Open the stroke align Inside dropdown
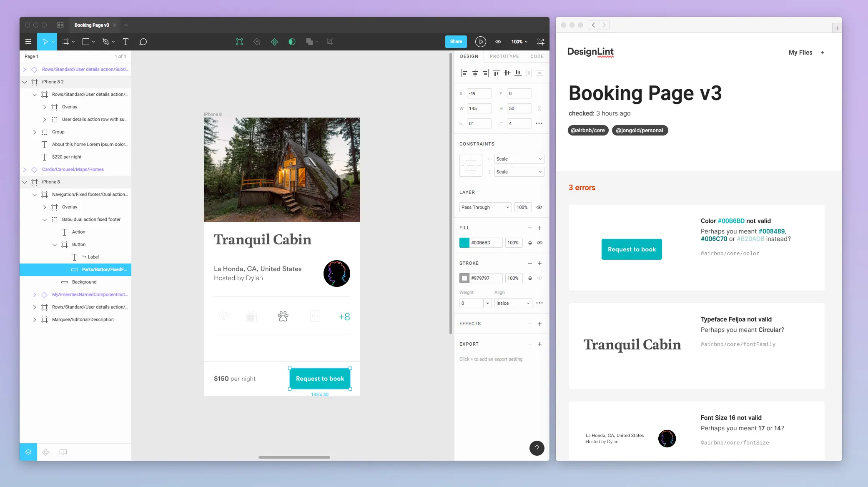Viewport: 868px width, 487px height. (x=513, y=303)
